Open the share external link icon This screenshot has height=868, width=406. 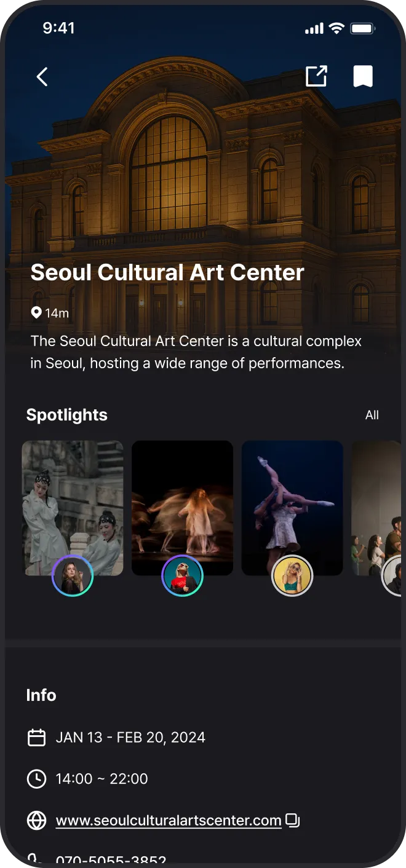pyautogui.click(x=316, y=76)
